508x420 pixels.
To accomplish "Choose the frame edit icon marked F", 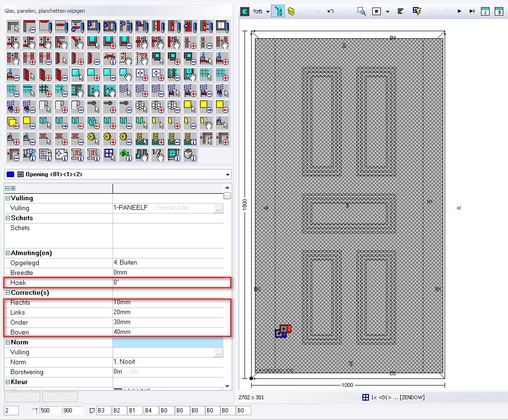I will [94, 26].
